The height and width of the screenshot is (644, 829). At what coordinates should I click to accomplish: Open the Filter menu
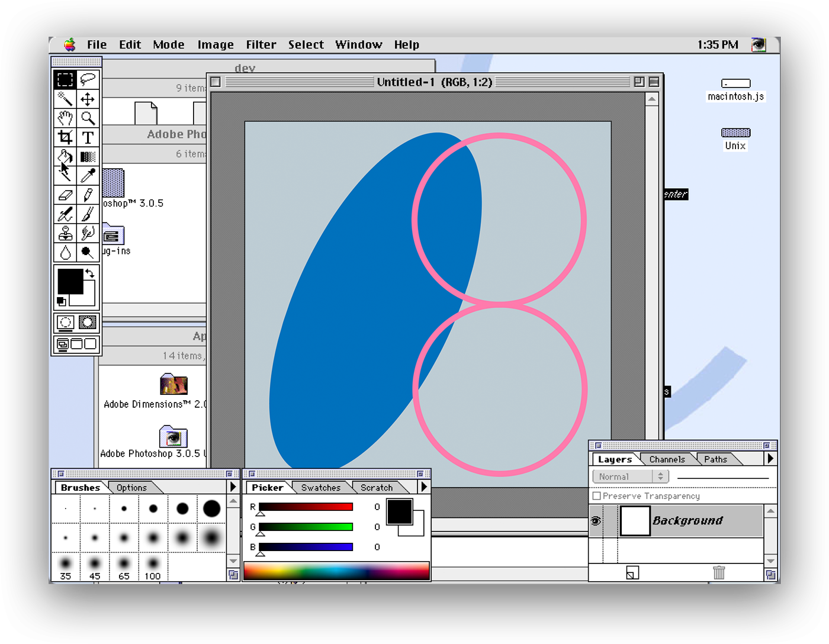(261, 44)
